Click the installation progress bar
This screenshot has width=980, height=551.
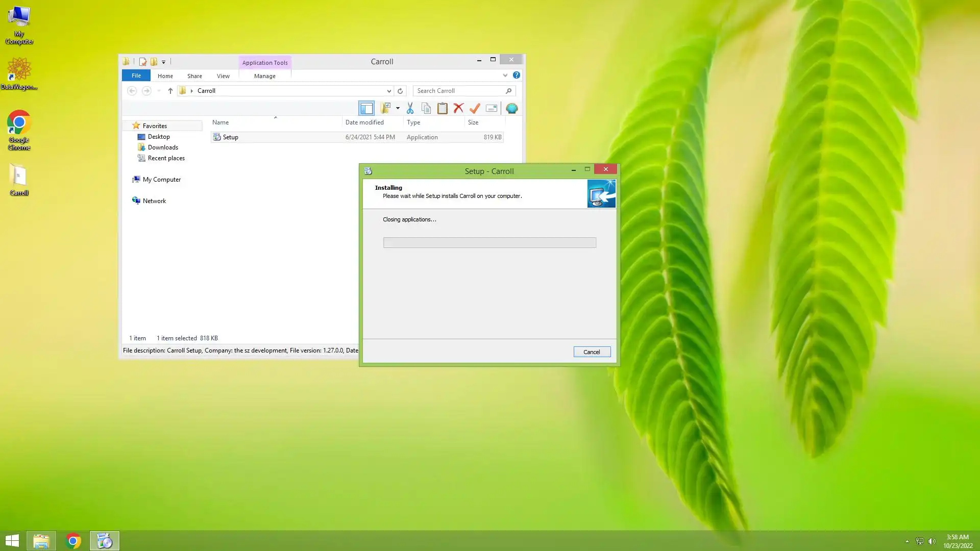click(x=489, y=242)
